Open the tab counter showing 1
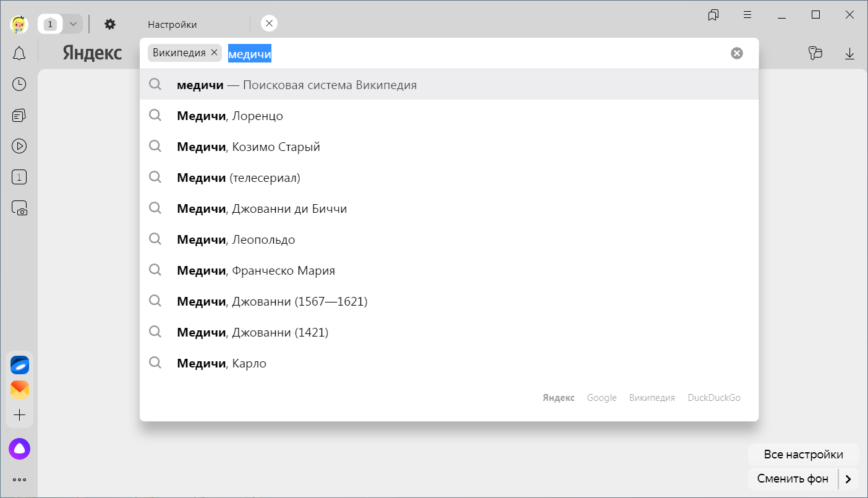Image resolution: width=868 pixels, height=498 pixels. [x=51, y=24]
